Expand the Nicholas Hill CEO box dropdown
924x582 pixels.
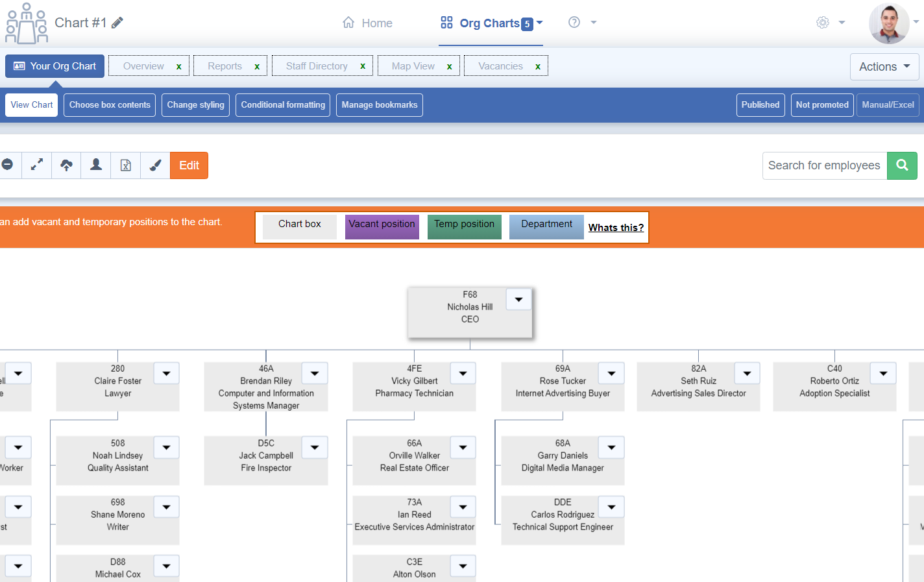(518, 300)
